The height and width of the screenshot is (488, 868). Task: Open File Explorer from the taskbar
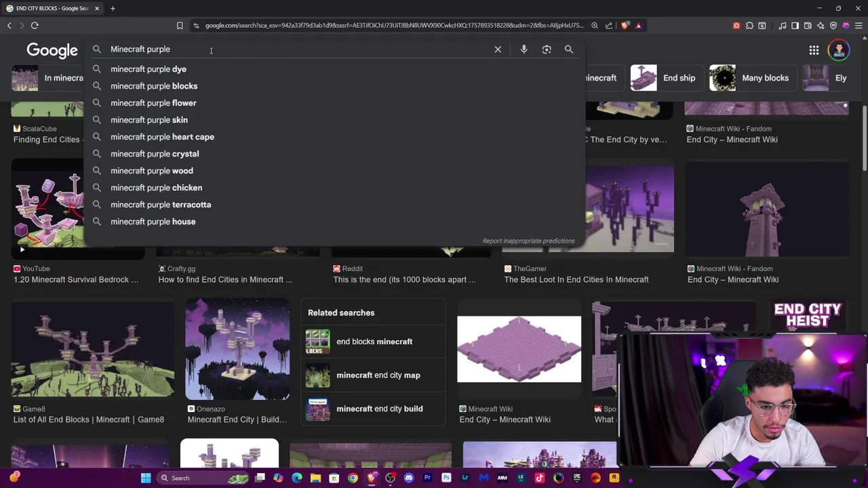(x=315, y=478)
